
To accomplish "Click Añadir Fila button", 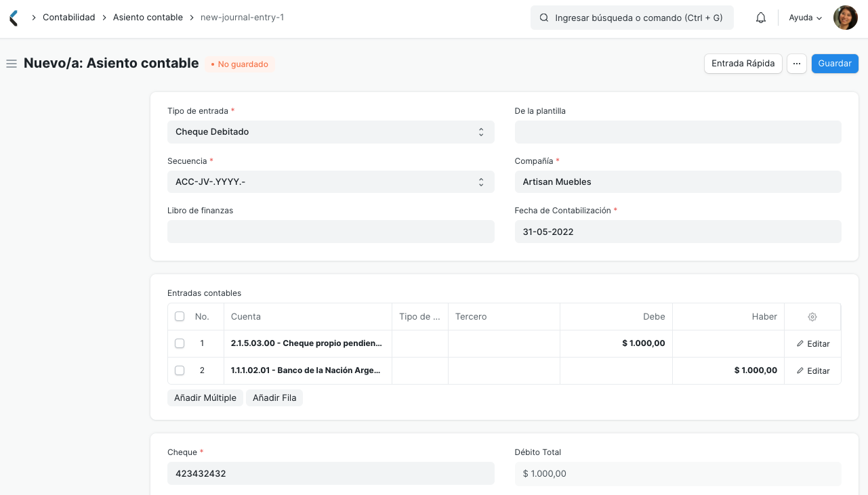I will click(274, 397).
